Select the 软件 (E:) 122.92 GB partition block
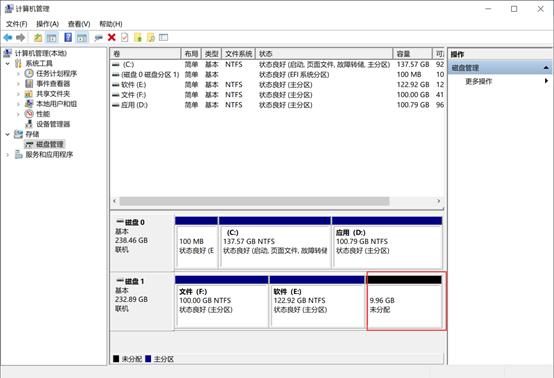The height and width of the screenshot is (378, 554). pos(317,302)
